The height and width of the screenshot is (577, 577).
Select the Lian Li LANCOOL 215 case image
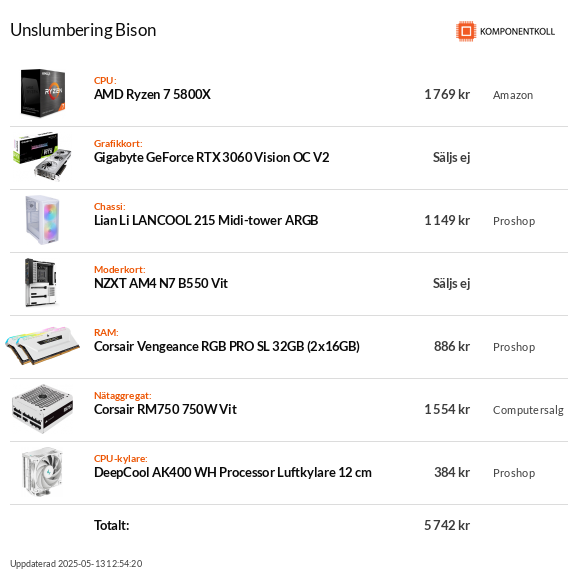pos(43,220)
